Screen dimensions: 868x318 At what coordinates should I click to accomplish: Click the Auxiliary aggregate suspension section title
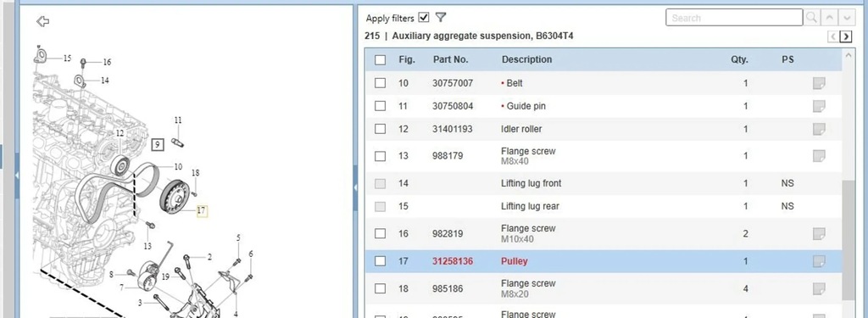[482, 36]
